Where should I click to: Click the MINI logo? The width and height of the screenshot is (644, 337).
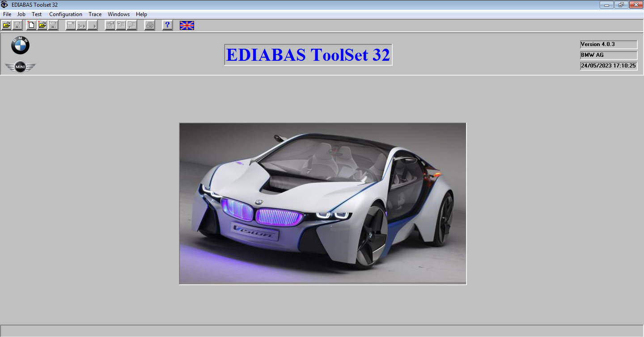(x=20, y=67)
